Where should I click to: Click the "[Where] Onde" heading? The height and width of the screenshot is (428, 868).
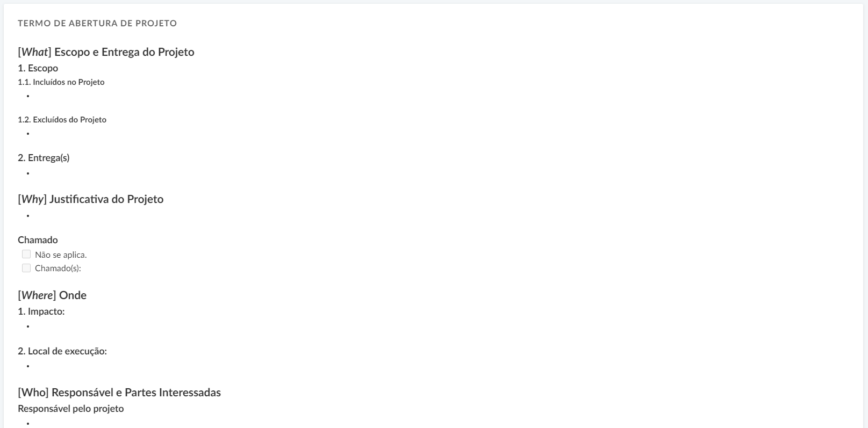(x=52, y=295)
